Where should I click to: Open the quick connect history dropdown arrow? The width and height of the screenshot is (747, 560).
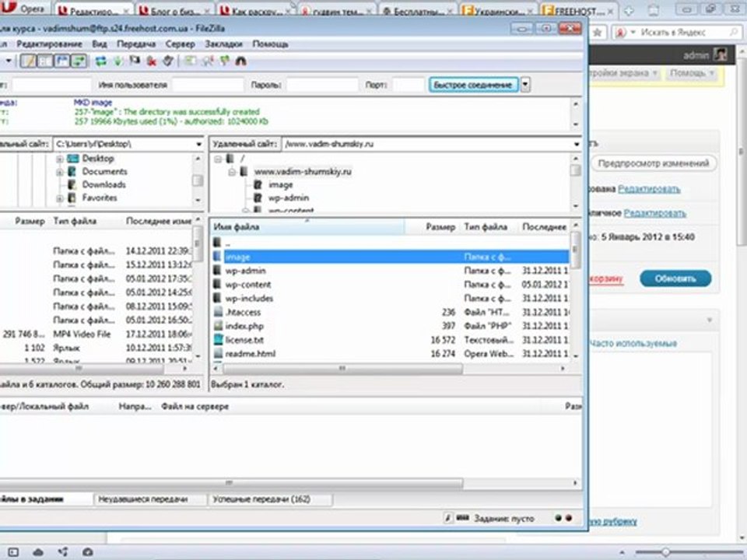525,85
